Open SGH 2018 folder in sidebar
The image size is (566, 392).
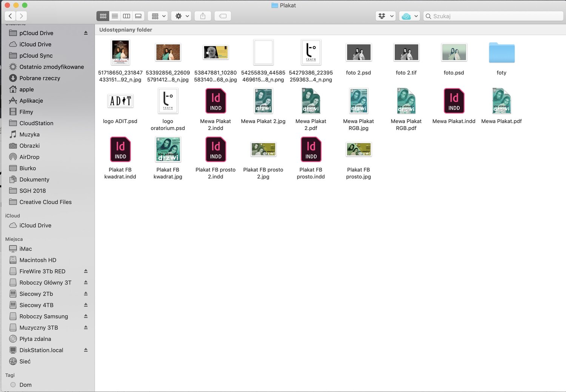32,191
